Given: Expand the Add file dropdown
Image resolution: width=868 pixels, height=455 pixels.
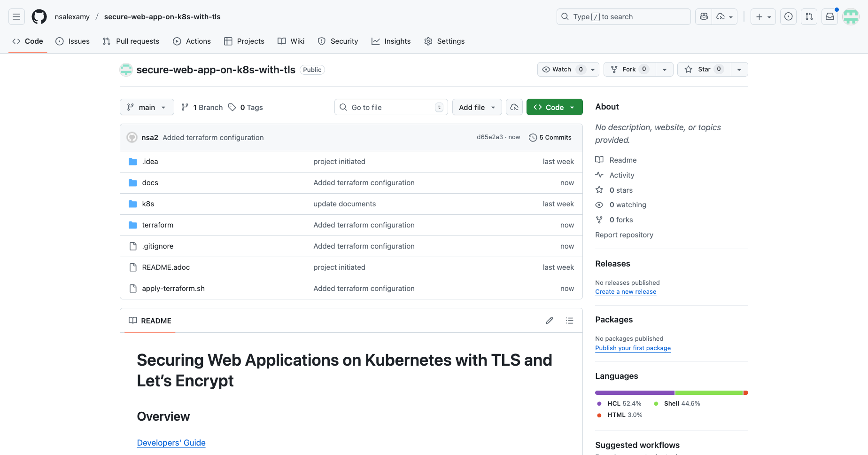Looking at the screenshot, I should (x=476, y=107).
